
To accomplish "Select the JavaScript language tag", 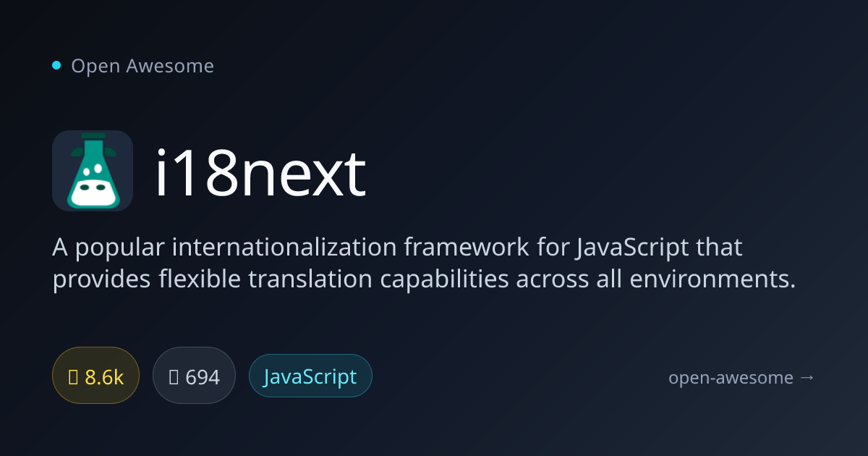I will click(310, 376).
